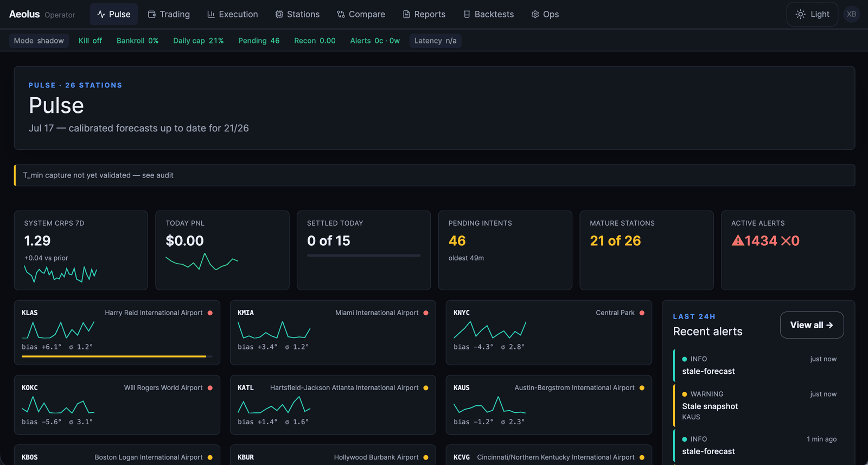Click the Latency n/a chip
The height and width of the screenshot is (465, 868).
tap(435, 41)
